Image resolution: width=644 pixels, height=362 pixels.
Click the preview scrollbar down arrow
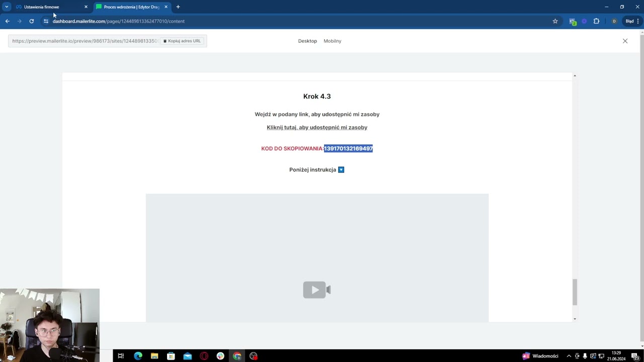(x=575, y=319)
